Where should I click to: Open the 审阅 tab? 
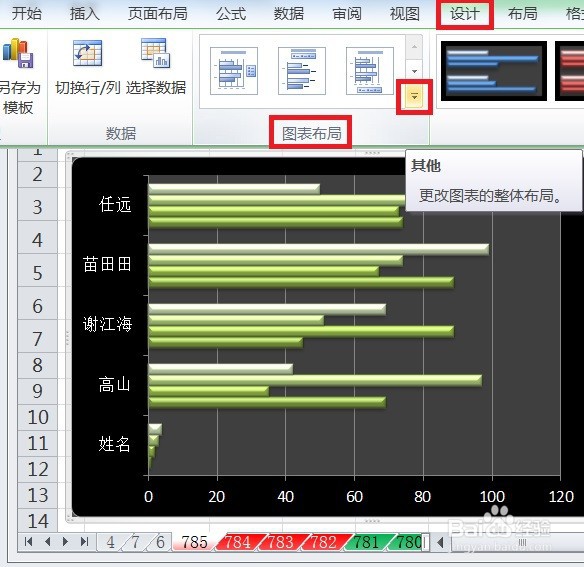[x=347, y=13]
